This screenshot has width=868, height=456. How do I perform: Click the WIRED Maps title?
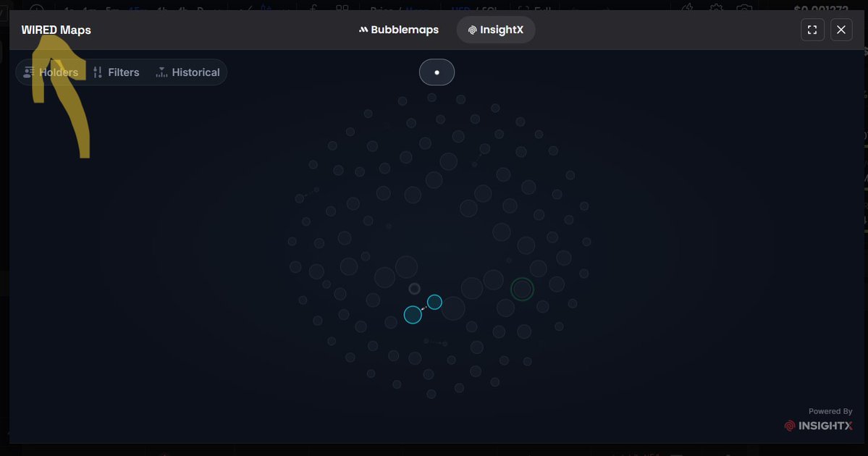pyautogui.click(x=56, y=30)
